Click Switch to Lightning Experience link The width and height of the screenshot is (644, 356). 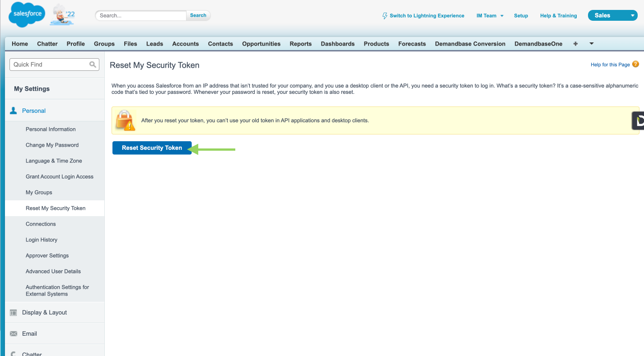[x=427, y=16]
